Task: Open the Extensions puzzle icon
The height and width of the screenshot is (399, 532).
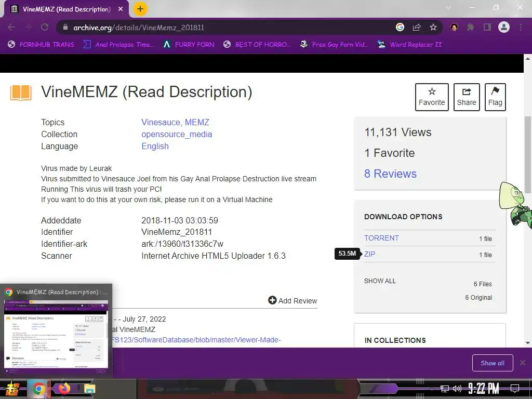Action: [471, 27]
